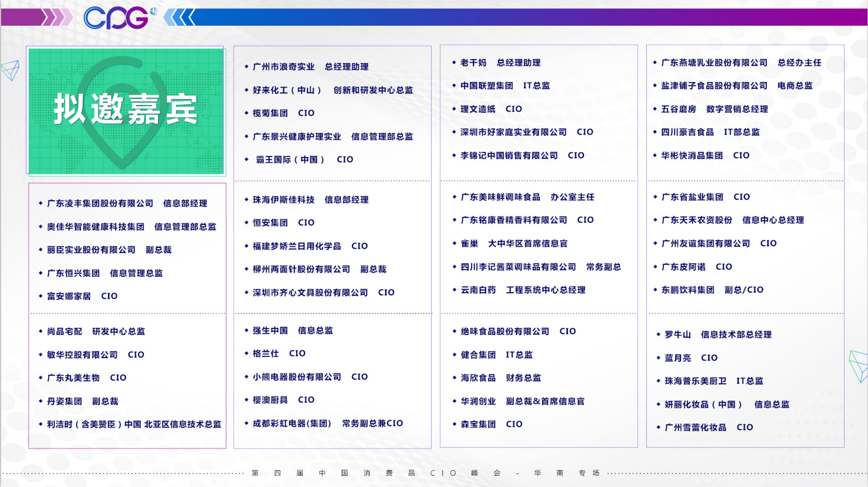Screen dimensions: 868x487
Task: Select the row 华润创业 副总裁&首席信息官
Action: (519, 402)
